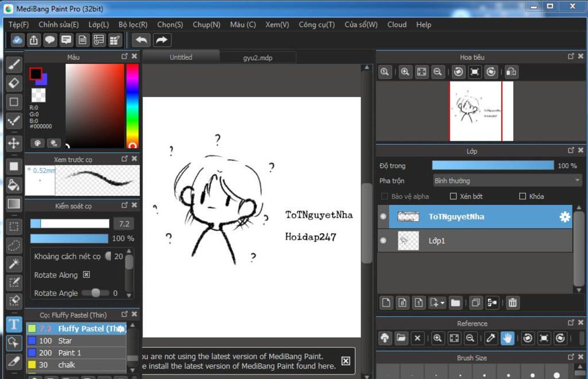Delete the layer with trash icon

(512, 303)
